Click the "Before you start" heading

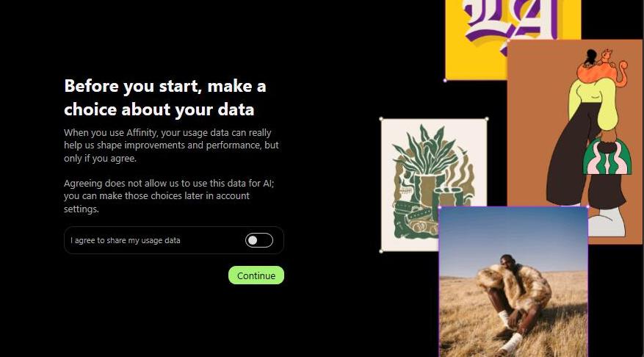click(x=165, y=98)
